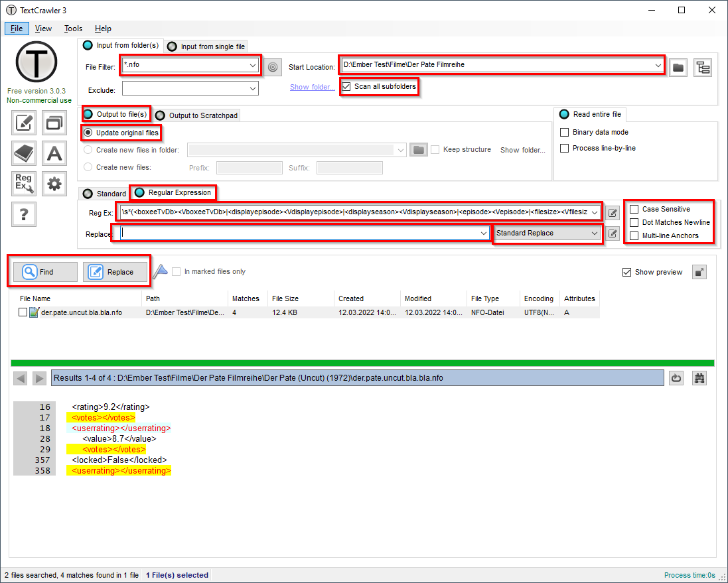Enable Case Sensitive option
The height and width of the screenshot is (583, 728).
tap(634, 210)
